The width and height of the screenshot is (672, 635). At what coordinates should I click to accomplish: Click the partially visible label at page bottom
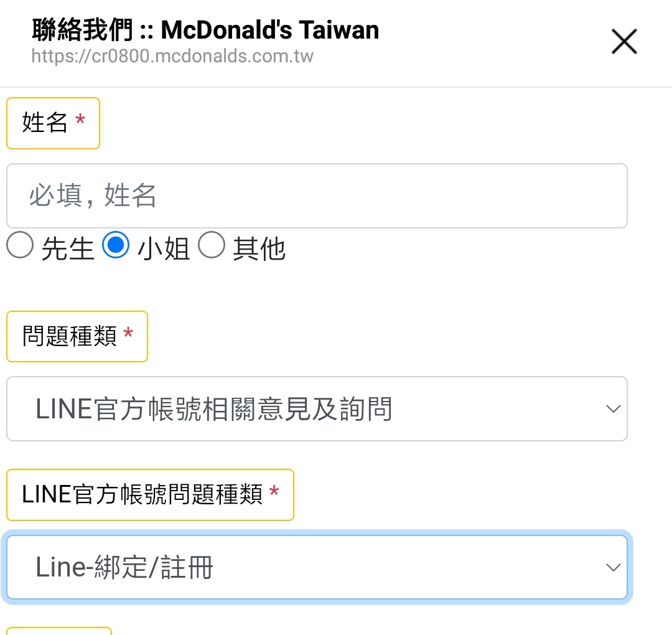(x=59, y=631)
